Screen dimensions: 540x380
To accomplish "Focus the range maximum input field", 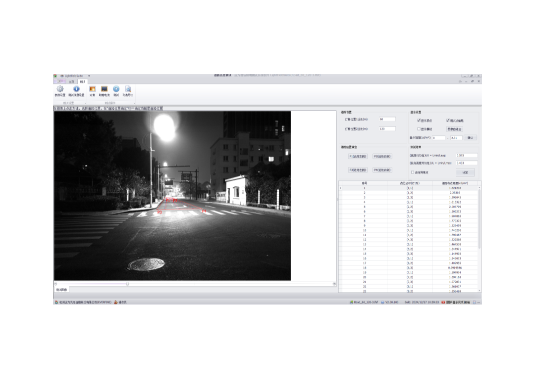I will [x=456, y=138].
